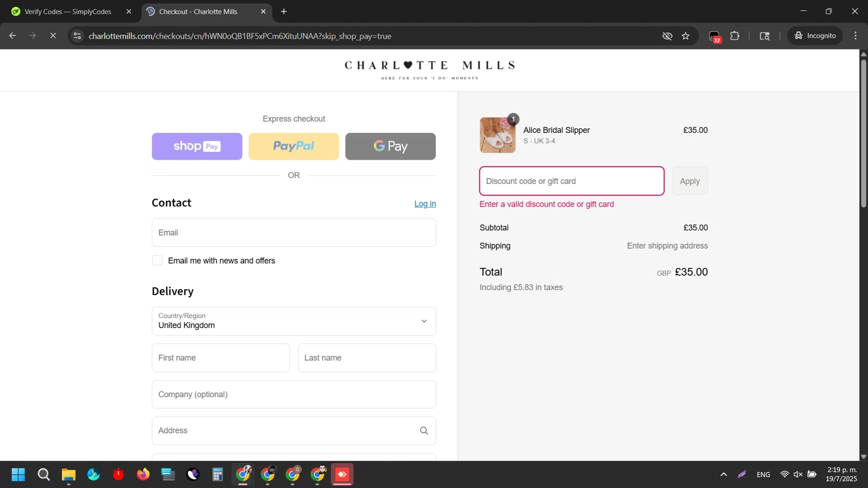This screenshot has width=868, height=488.
Task: Open File Explorer from taskbar
Action: pyautogui.click(x=68, y=475)
